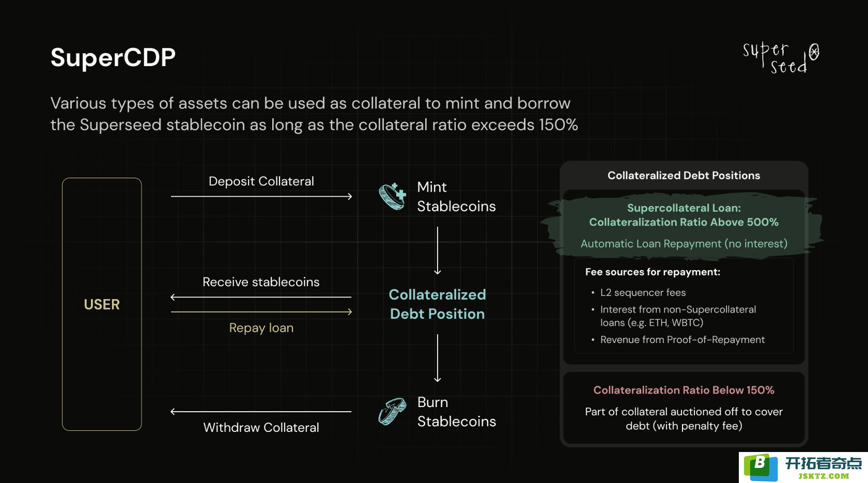The width and height of the screenshot is (868, 483).
Task: Click "Collateralization Ratio Below 150%" heading
Action: 684,391
